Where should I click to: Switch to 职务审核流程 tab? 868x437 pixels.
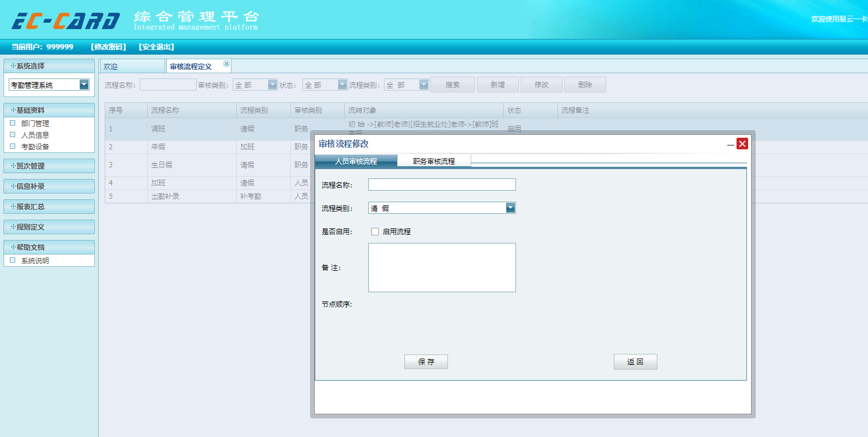click(434, 161)
